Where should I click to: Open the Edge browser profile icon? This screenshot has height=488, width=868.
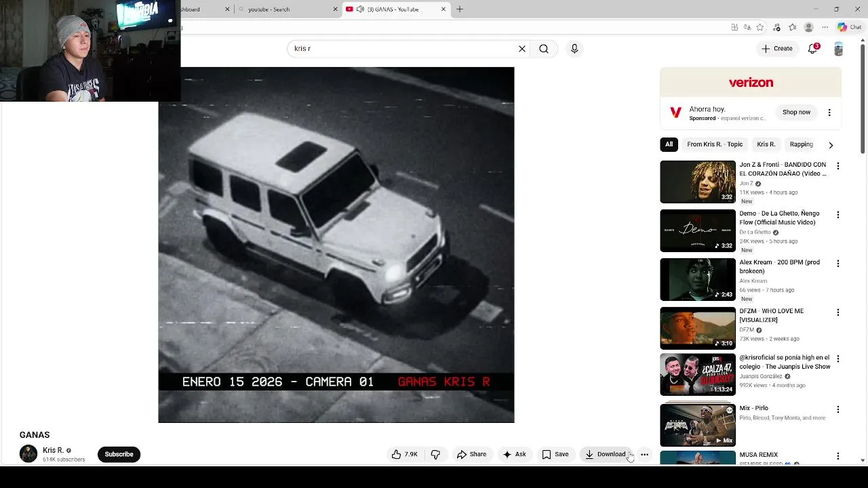[808, 27]
